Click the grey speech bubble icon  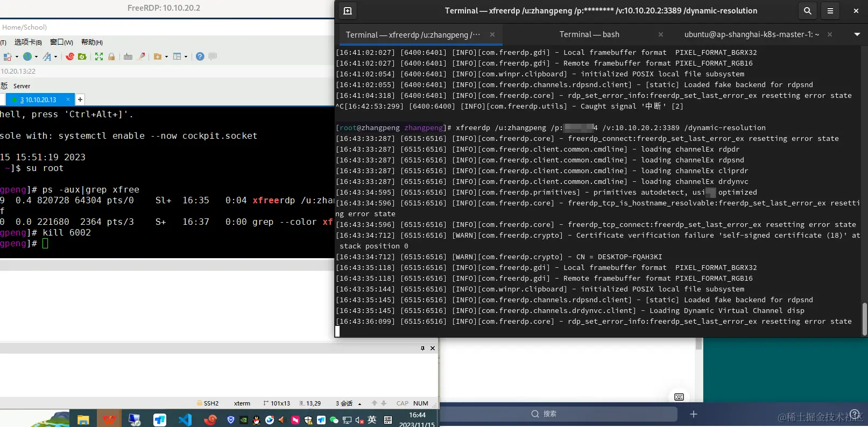tap(213, 56)
